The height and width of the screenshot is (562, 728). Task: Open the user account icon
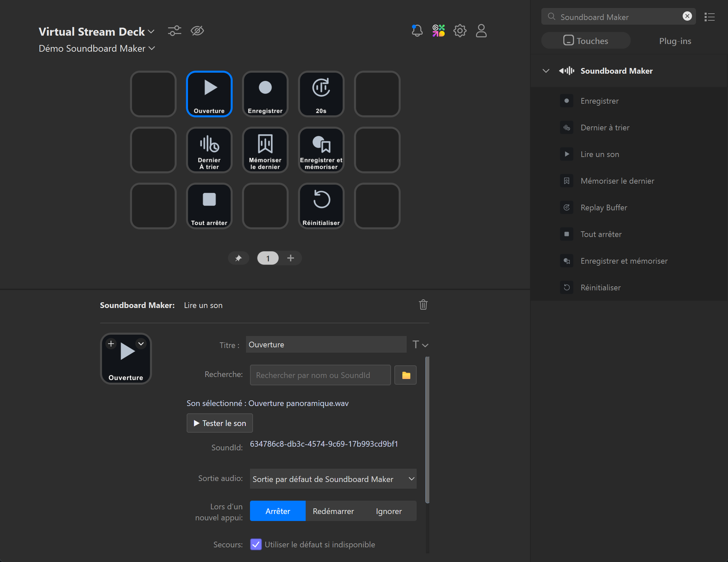[x=481, y=31]
